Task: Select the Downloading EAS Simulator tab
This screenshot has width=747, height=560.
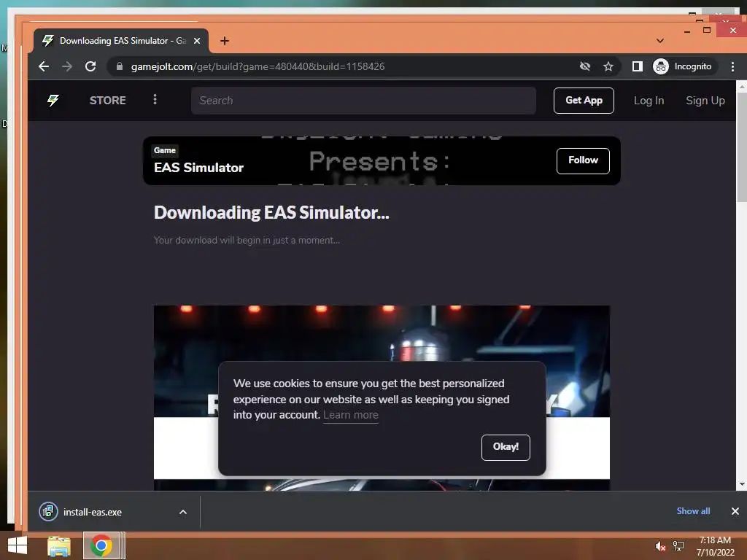Action: (x=121, y=41)
